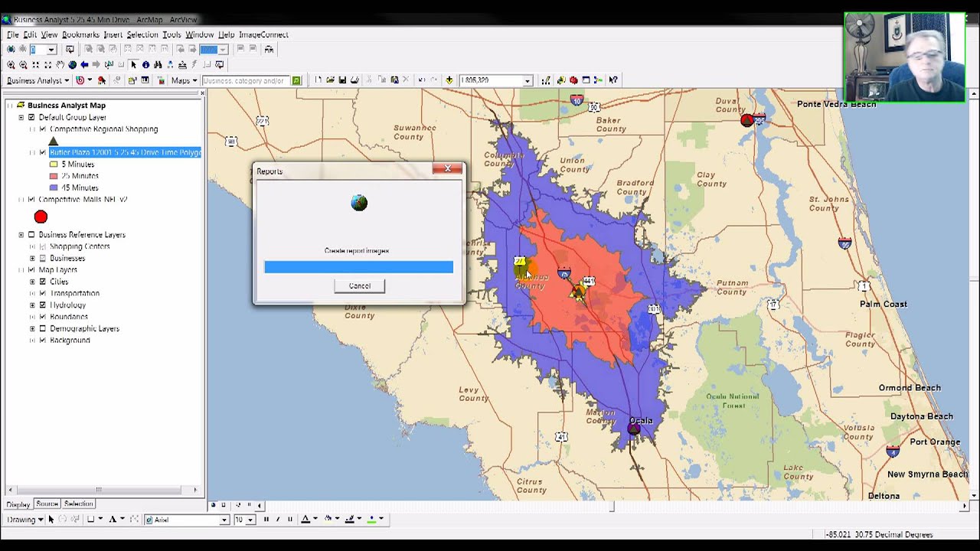Go back to previous extent blue arrow
The image size is (980, 551).
(x=84, y=65)
